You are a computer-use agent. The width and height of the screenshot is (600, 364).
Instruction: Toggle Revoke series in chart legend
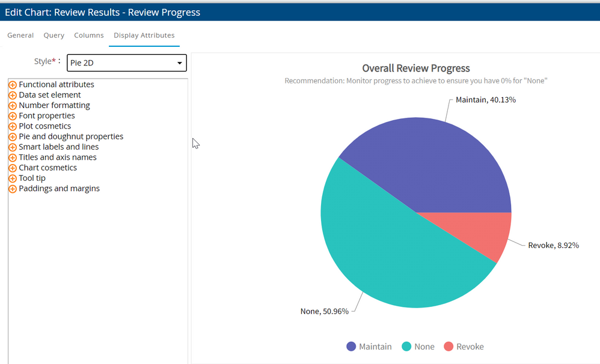pos(464,347)
